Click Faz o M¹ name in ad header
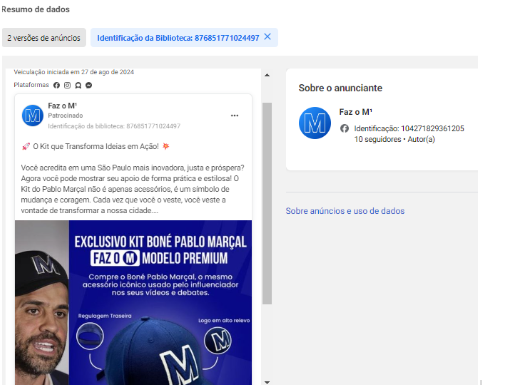Viewport: 509px width, 385px height. [62, 106]
